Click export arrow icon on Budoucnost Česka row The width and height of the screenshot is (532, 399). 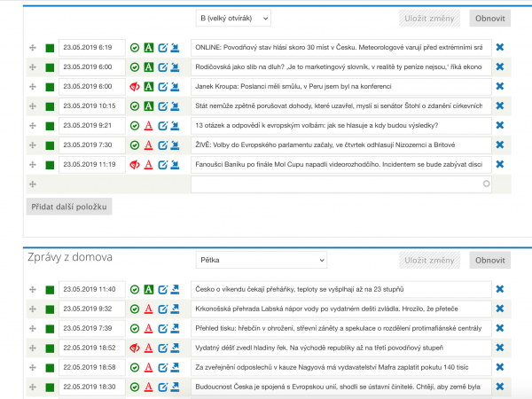[x=175, y=387]
